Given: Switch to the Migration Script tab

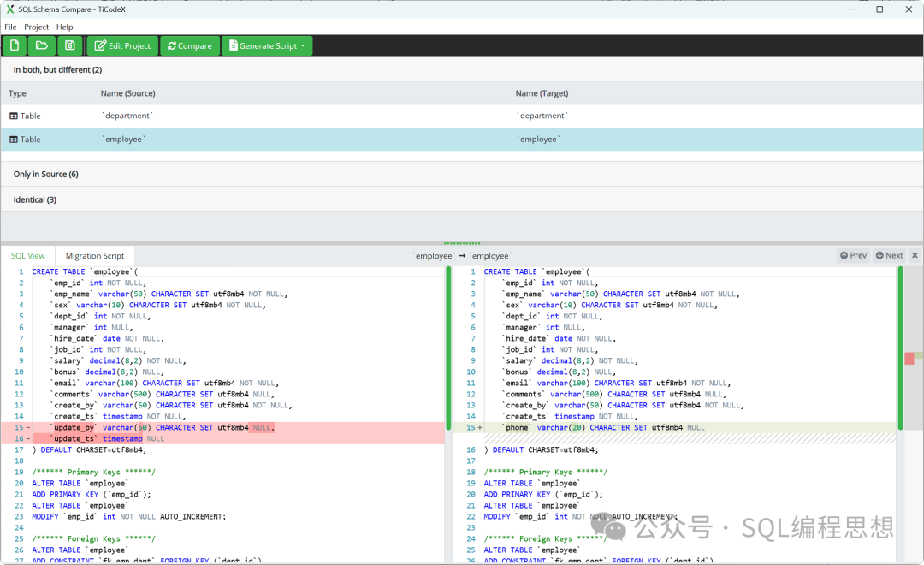Looking at the screenshot, I should pos(95,255).
